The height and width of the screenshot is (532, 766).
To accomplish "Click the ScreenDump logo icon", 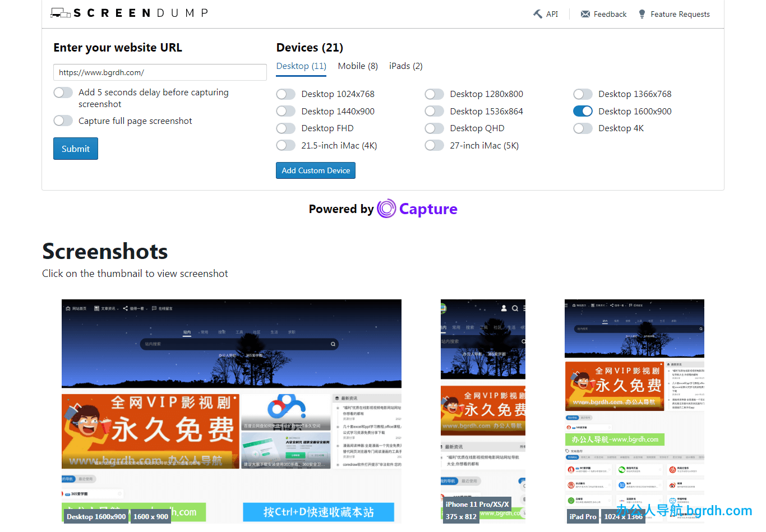I will (61, 13).
